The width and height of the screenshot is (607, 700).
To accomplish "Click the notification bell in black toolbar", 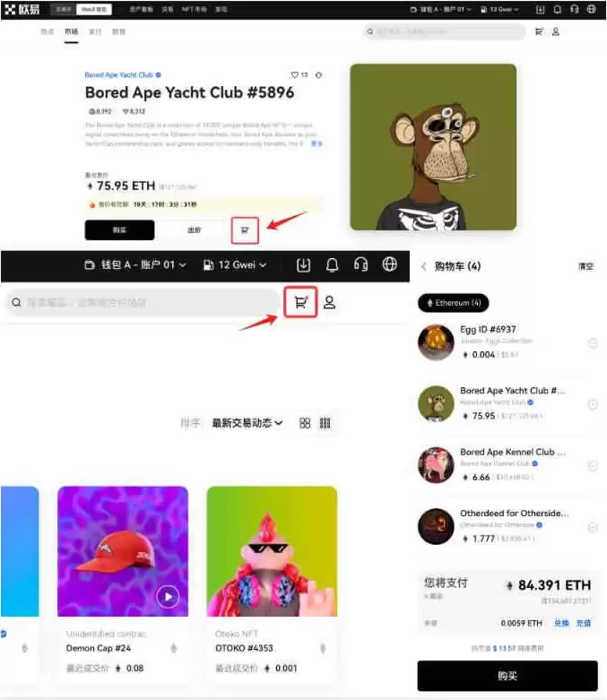I will [x=332, y=265].
